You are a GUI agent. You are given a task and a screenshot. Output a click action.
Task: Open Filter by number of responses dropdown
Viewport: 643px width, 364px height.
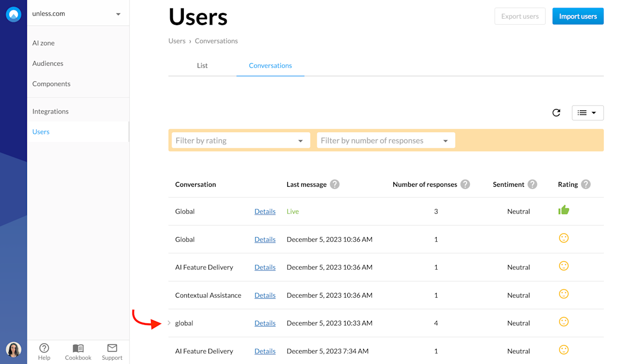pos(386,140)
